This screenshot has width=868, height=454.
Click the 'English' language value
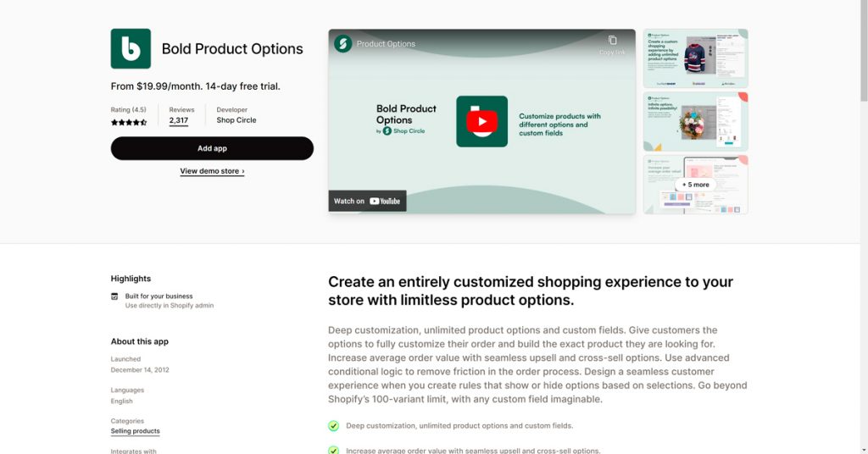(122, 401)
